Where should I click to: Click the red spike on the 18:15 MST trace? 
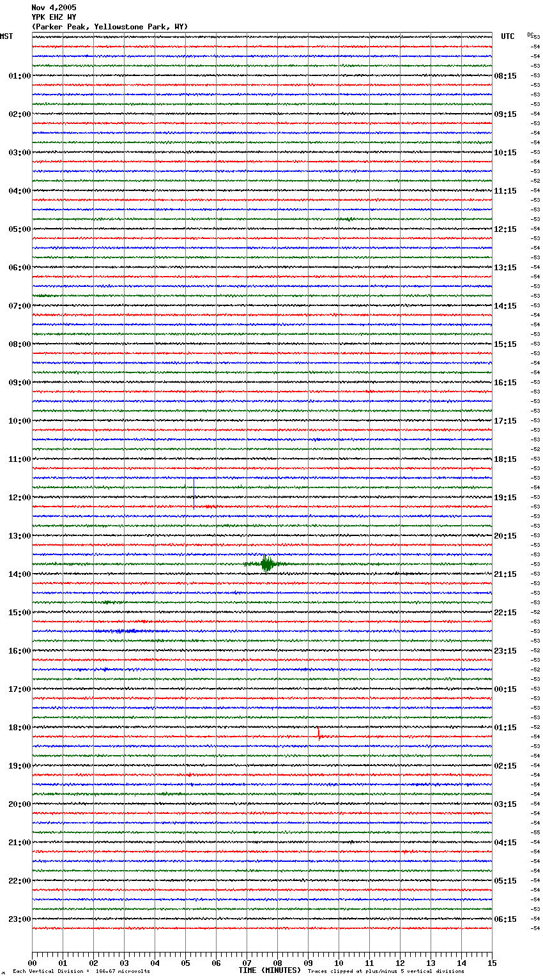click(x=319, y=733)
